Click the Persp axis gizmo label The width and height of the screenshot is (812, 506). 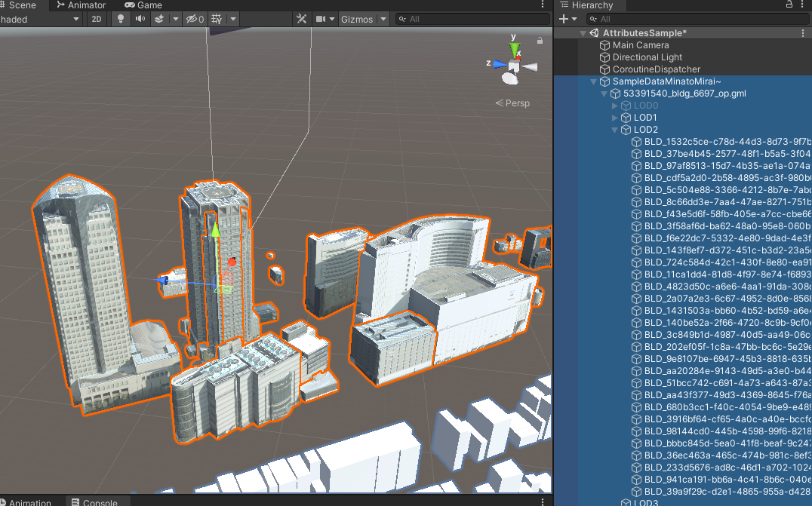tap(512, 103)
